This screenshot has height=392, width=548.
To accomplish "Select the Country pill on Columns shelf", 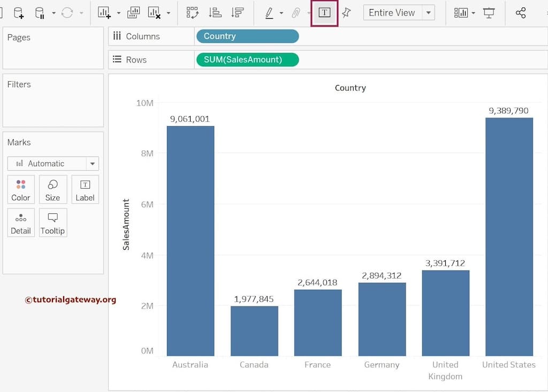I will 247,36.
